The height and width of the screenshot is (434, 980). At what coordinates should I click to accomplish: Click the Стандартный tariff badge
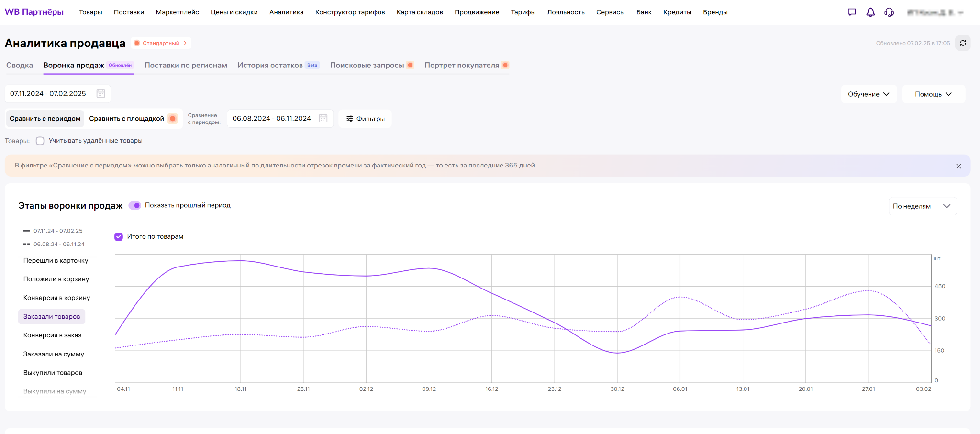(161, 43)
